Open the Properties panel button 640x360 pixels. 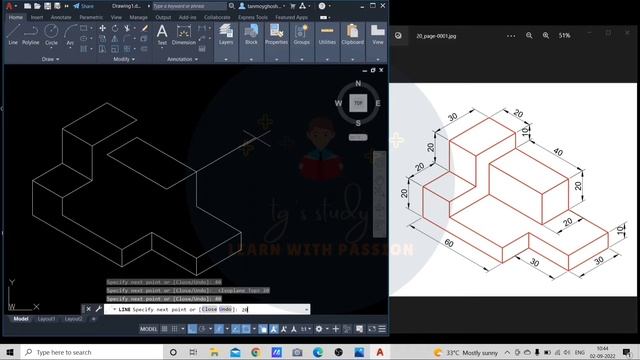pyautogui.click(x=276, y=34)
